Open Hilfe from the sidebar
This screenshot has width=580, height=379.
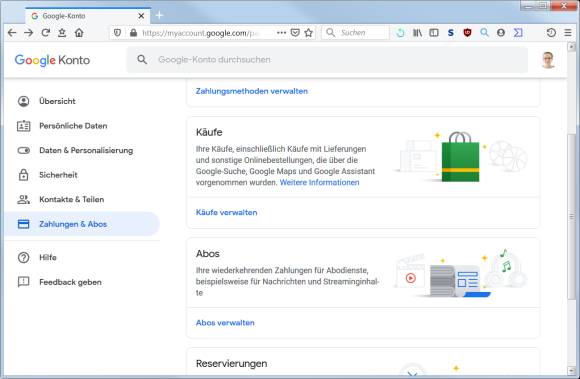coord(82,257)
